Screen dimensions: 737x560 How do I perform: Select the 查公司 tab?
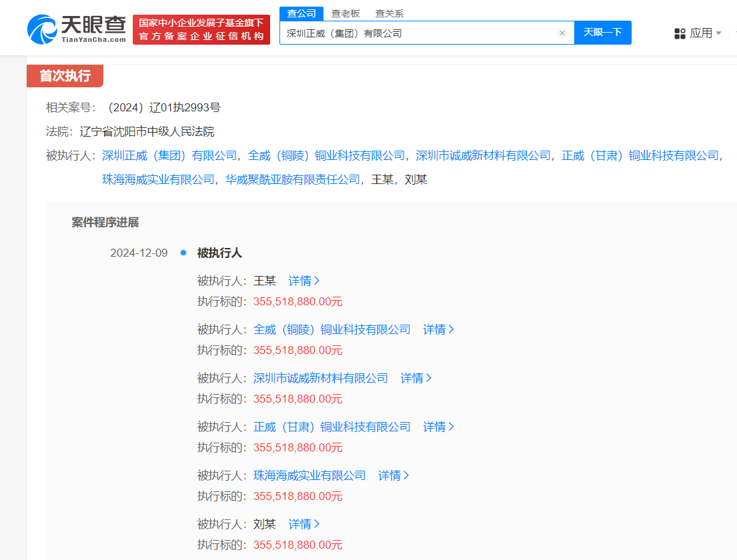[x=301, y=13]
